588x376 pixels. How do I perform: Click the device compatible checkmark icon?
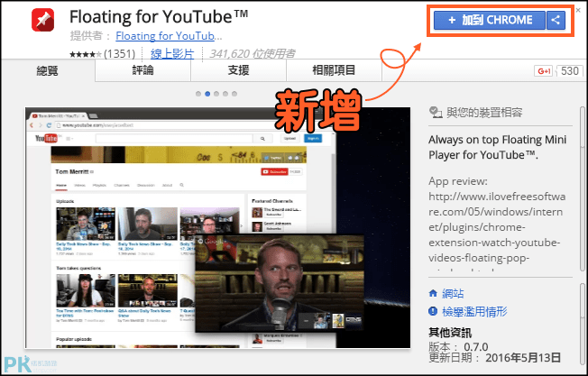pyautogui.click(x=436, y=112)
